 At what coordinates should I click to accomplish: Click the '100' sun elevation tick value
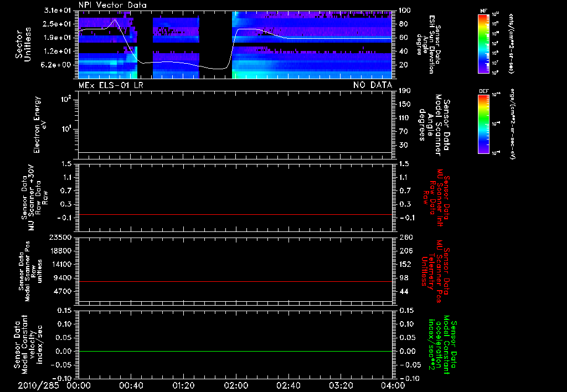(405, 11)
